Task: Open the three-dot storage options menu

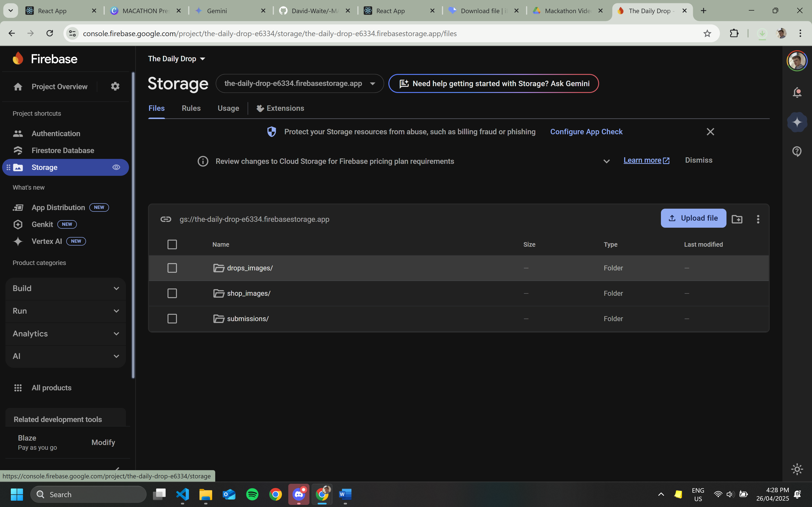Action: pos(758,219)
